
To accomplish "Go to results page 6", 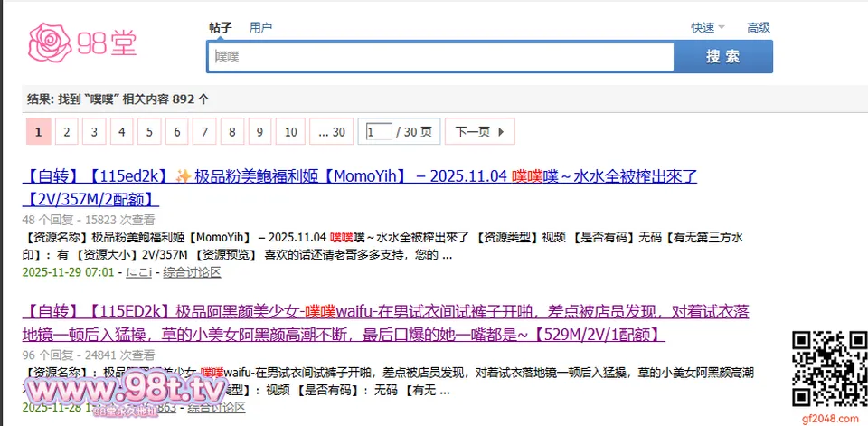I will pyautogui.click(x=177, y=132).
